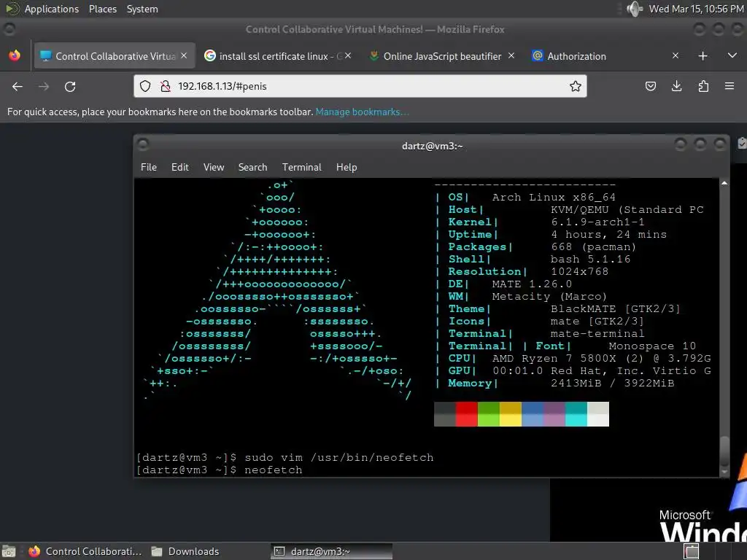747x560 pixels.
Task: Open the View menu in terminal
Action: 214,167
